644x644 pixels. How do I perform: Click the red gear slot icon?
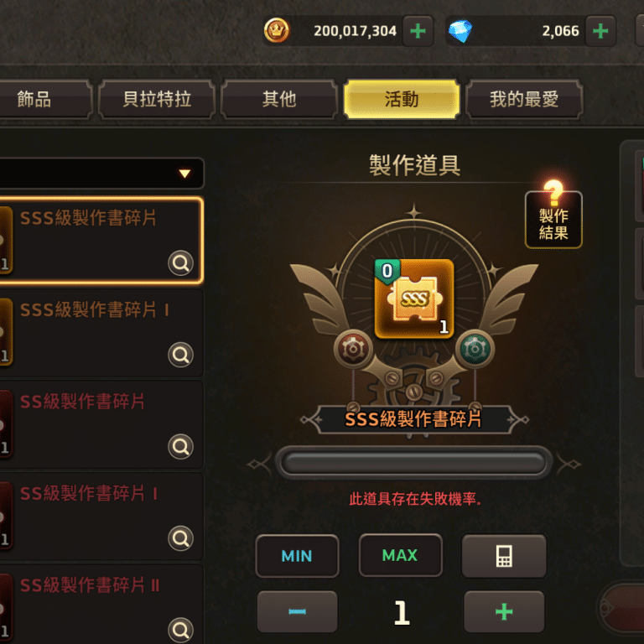coord(353,349)
